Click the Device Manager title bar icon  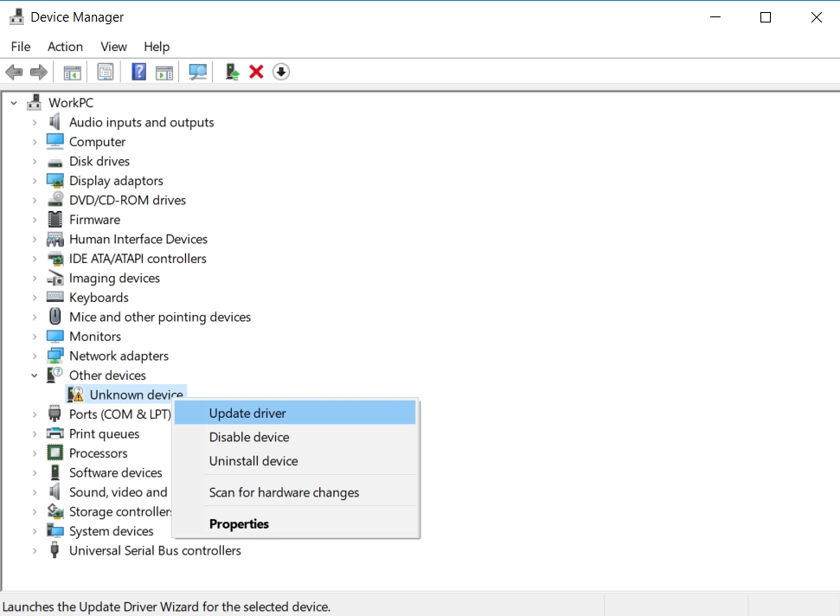point(16,16)
